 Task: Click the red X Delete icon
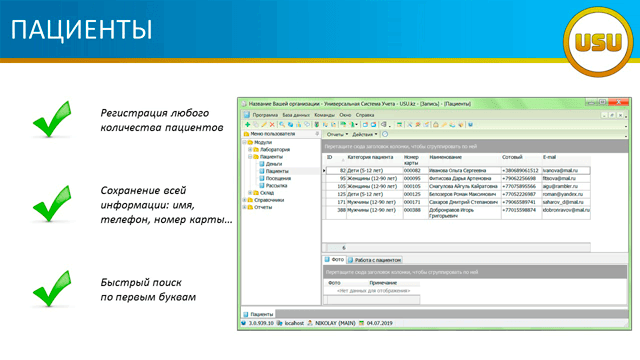[272, 124]
